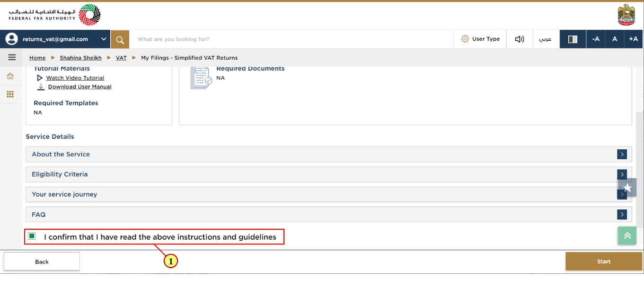Expand the Eligibility Criteria section
The image size is (644, 307).
[329, 174]
